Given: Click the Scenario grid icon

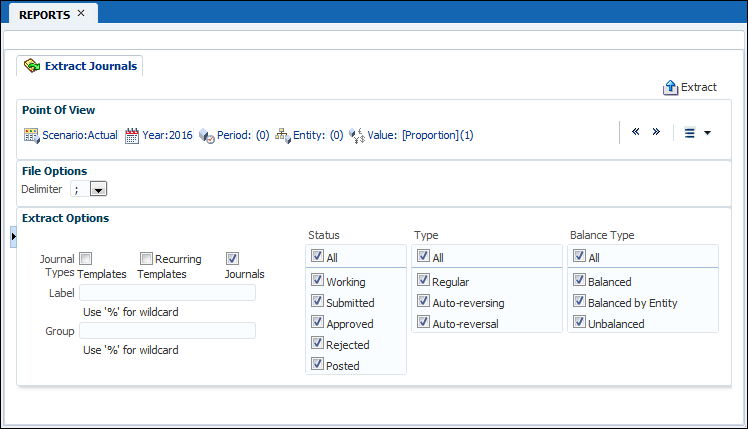Looking at the screenshot, I should pyautogui.click(x=31, y=135).
